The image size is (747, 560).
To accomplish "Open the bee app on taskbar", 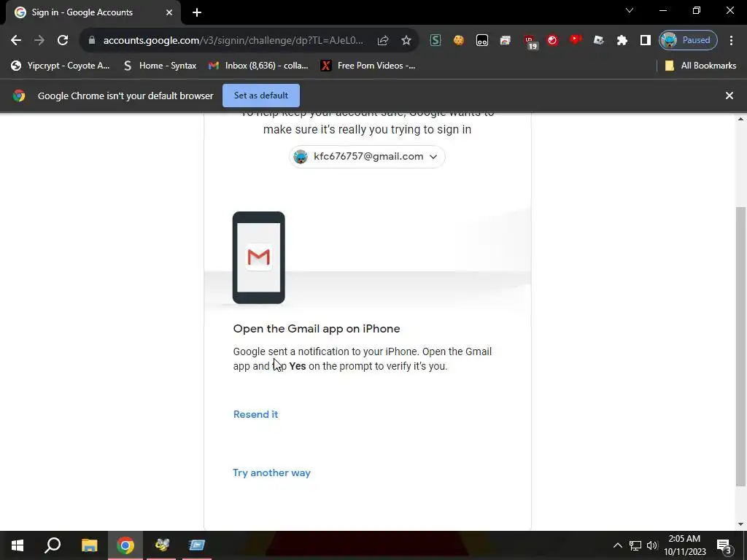I will click(161, 545).
